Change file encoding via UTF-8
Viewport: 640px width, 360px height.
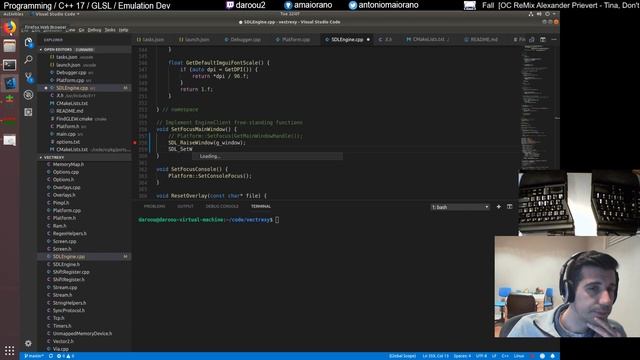point(481,356)
